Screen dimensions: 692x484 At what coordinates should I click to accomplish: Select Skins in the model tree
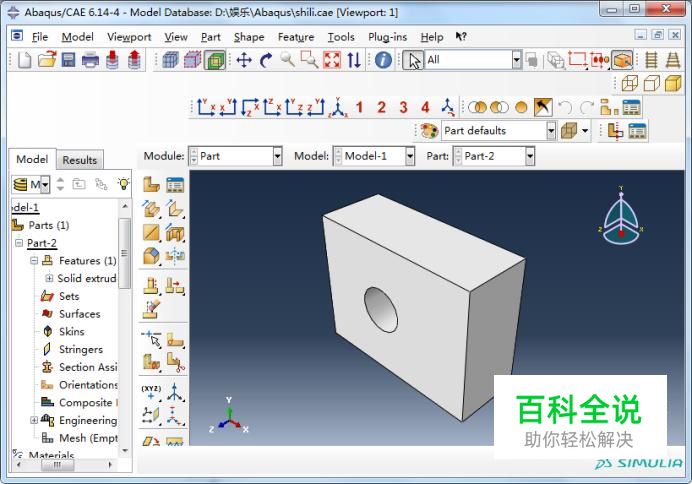coord(71,331)
